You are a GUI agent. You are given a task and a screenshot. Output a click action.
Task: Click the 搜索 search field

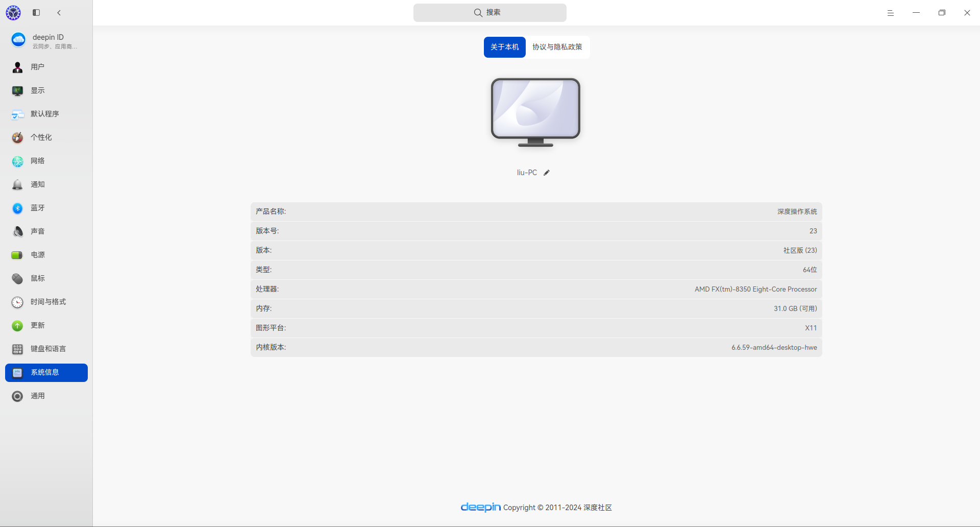[490, 13]
